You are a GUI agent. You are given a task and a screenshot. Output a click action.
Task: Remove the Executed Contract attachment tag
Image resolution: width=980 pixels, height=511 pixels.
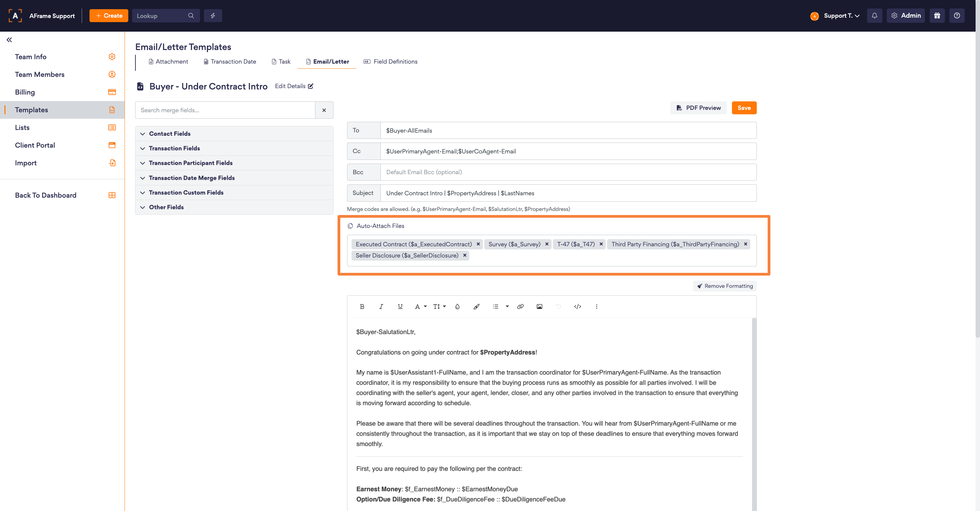tap(478, 244)
